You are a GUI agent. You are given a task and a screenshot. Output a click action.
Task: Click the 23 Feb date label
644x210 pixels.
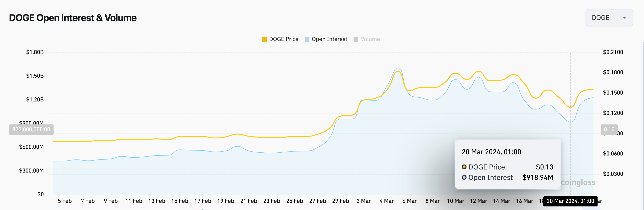click(x=272, y=201)
